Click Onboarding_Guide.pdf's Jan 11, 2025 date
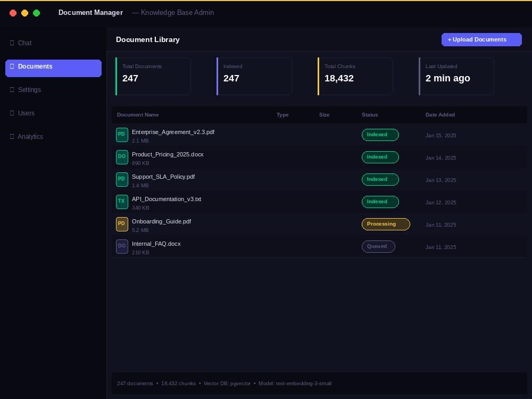 pyautogui.click(x=440, y=225)
